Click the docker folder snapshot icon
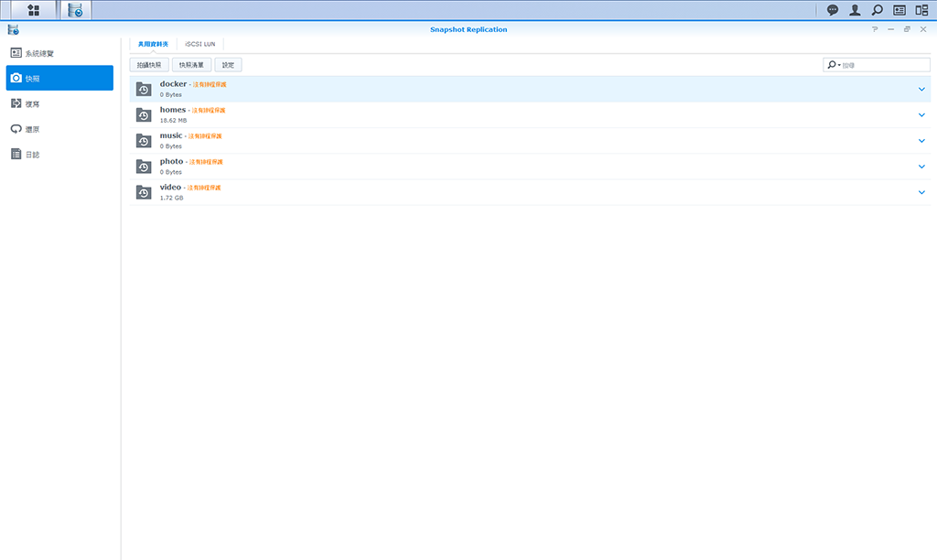The width and height of the screenshot is (937, 560). pos(144,89)
